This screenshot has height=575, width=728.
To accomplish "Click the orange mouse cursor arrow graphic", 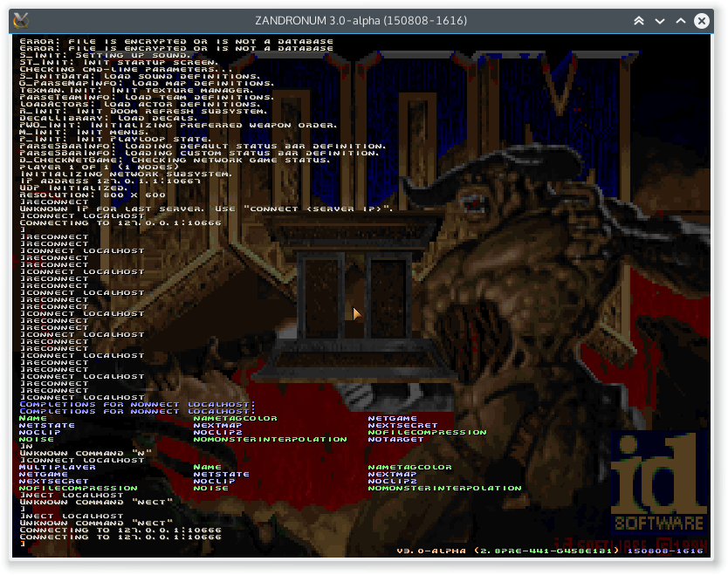I will tap(356, 313).
